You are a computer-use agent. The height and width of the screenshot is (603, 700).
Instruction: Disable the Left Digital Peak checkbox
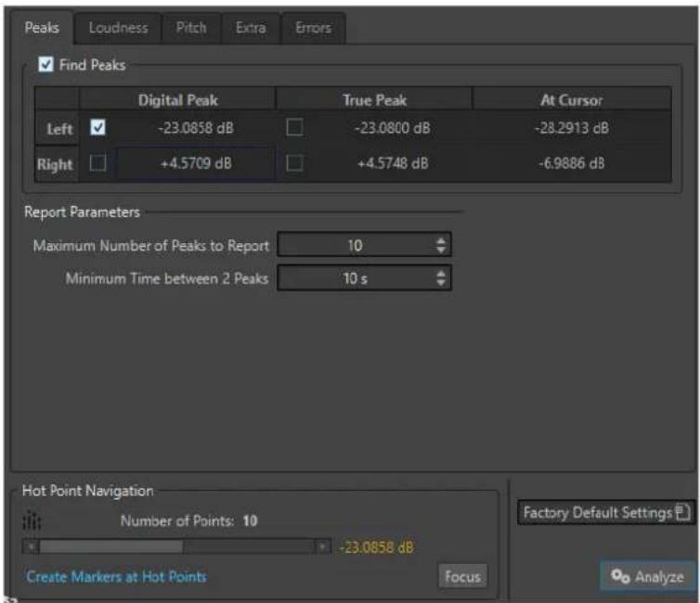97,128
